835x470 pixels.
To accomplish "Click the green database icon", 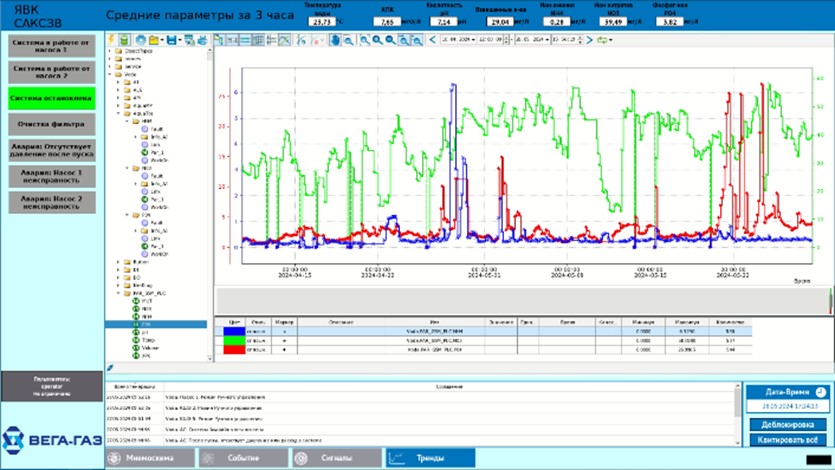I will click(124, 40).
